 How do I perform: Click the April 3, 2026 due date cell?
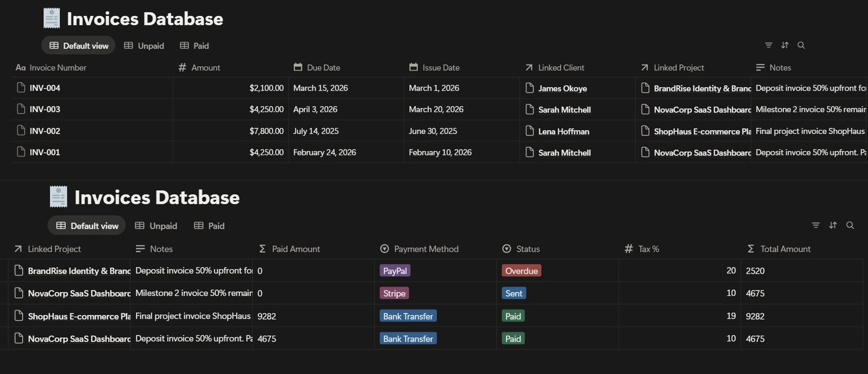click(x=346, y=109)
